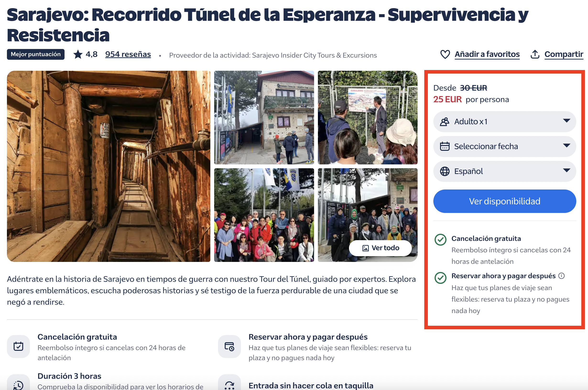The width and height of the screenshot is (588, 390).
Task: Click the 4,8 rating value
Action: click(92, 54)
